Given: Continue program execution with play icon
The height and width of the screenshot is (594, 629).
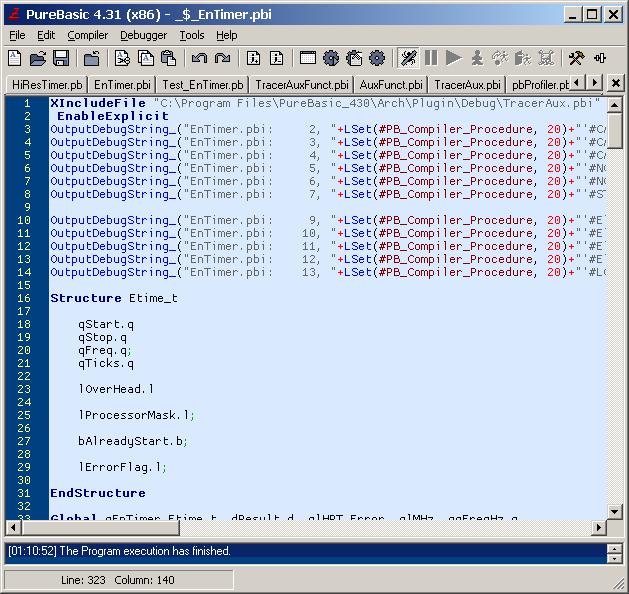Looking at the screenshot, I should pos(454,58).
